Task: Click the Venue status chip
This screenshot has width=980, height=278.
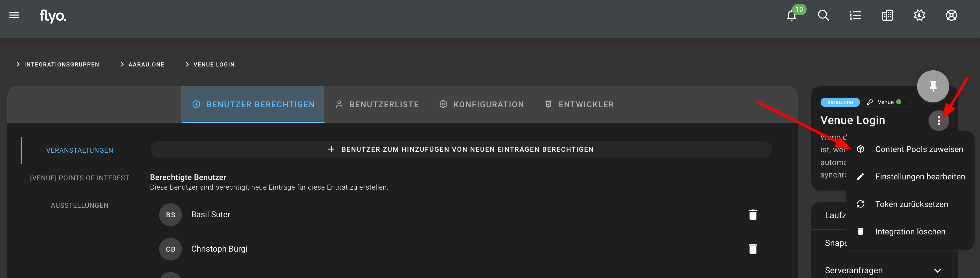Action: (886, 102)
